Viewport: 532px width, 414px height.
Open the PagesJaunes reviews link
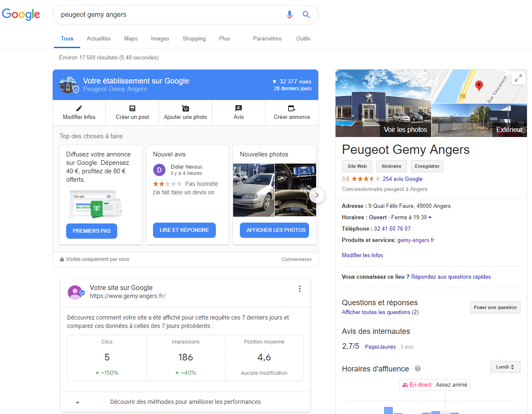point(380,347)
